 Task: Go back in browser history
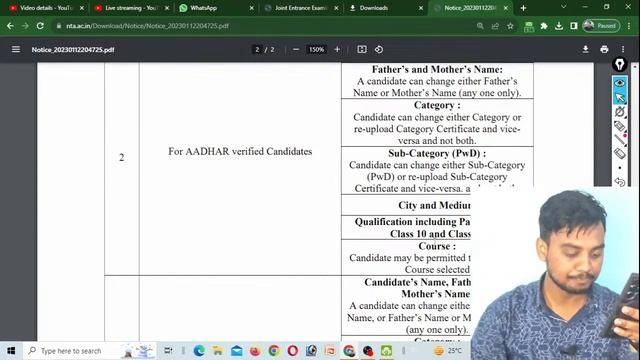[10, 26]
